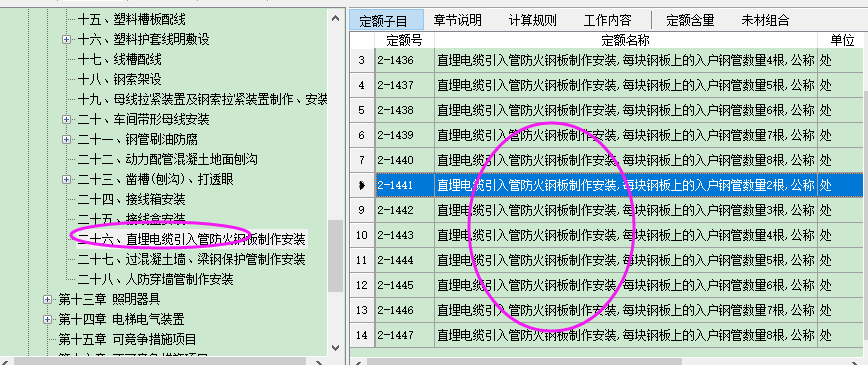Viewport: 868px width, 365px height.
Task: Select quota row 2-1446
Action: pyautogui.click(x=607, y=310)
